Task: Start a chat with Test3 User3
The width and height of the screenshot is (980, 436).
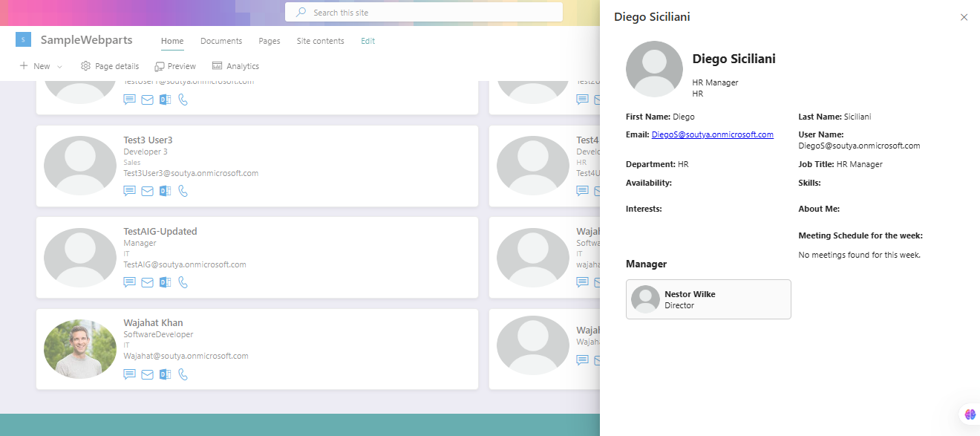Action: pos(129,191)
